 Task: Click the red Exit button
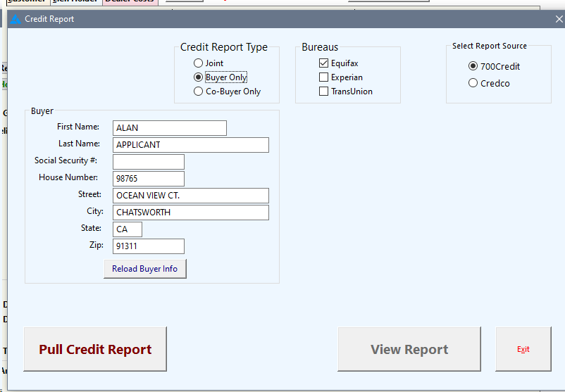click(523, 350)
